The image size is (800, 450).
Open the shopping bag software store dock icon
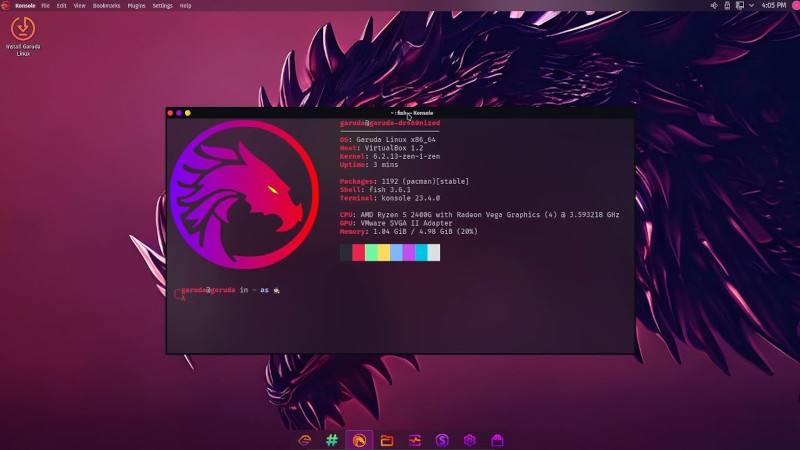tap(497, 440)
